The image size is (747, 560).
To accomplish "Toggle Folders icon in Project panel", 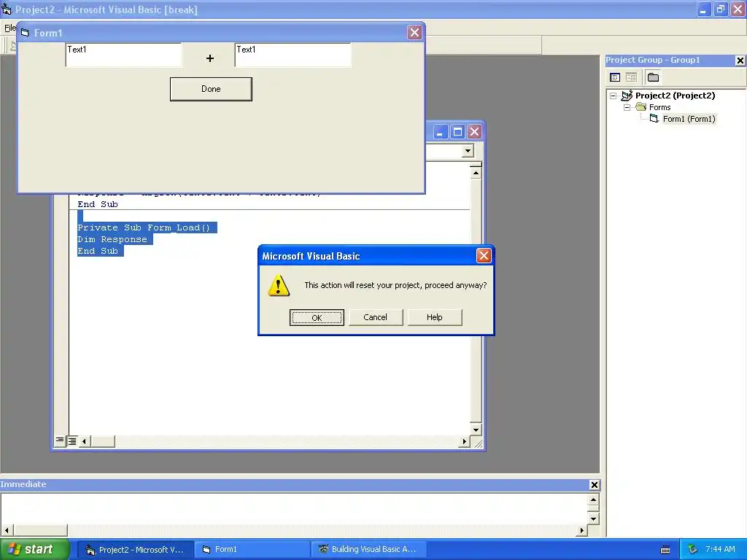I will pyautogui.click(x=653, y=77).
